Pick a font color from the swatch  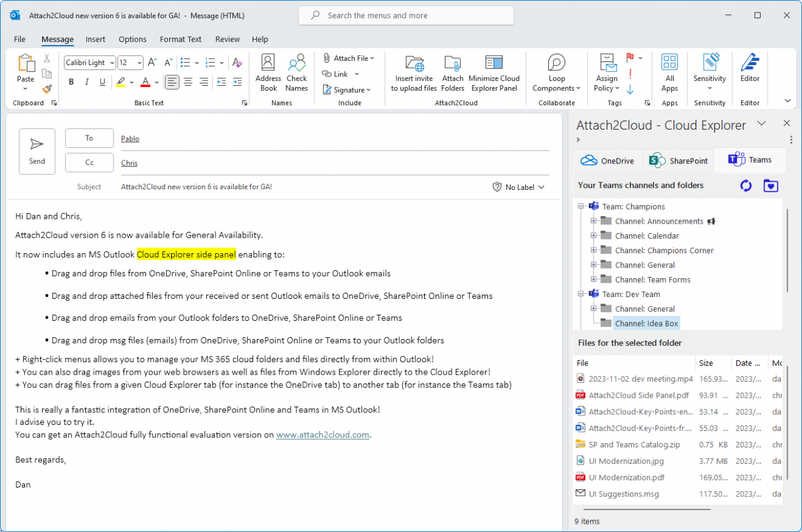pyautogui.click(x=145, y=81)
